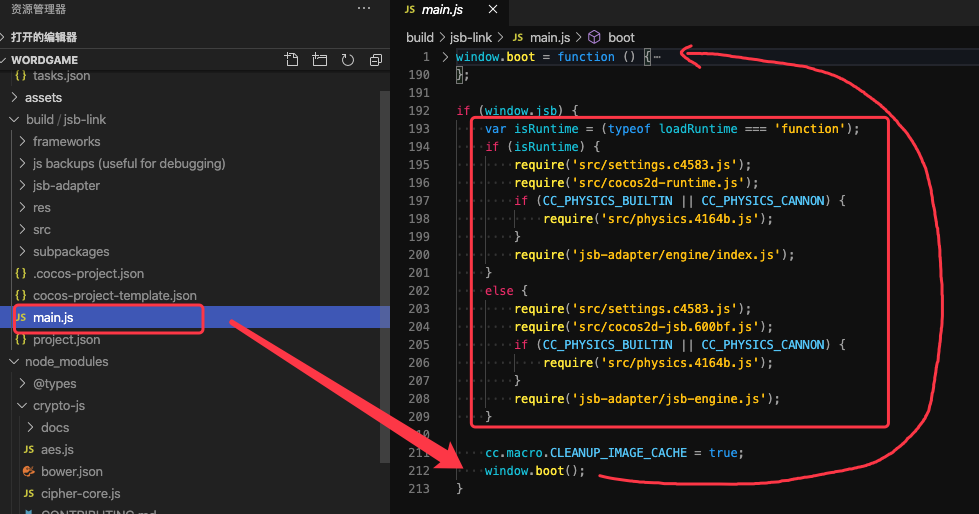Expand the @types folder
Image resolution: width=979 pixels, height=514 pixels.
coord(54,383)
